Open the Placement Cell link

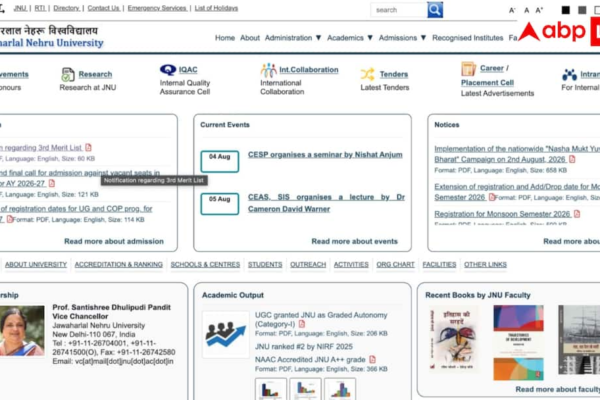pos(487,83)
